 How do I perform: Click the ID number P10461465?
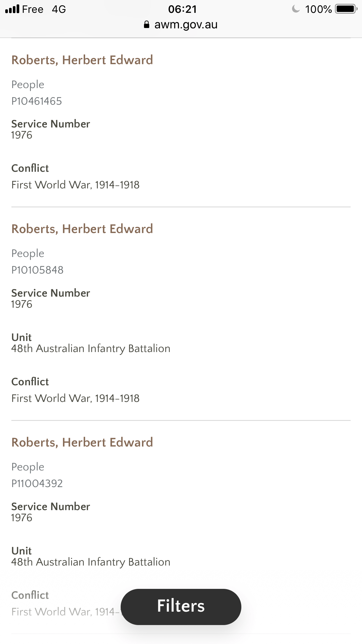coord(37,101)
